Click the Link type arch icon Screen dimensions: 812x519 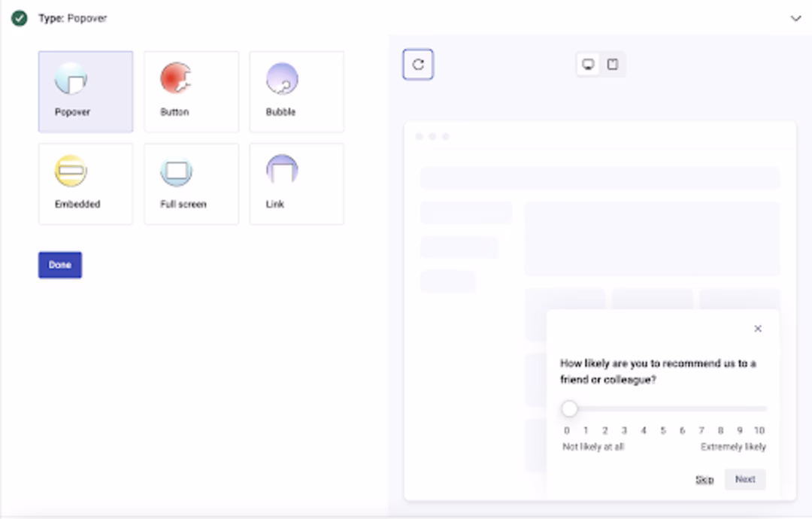pos(282,169)
